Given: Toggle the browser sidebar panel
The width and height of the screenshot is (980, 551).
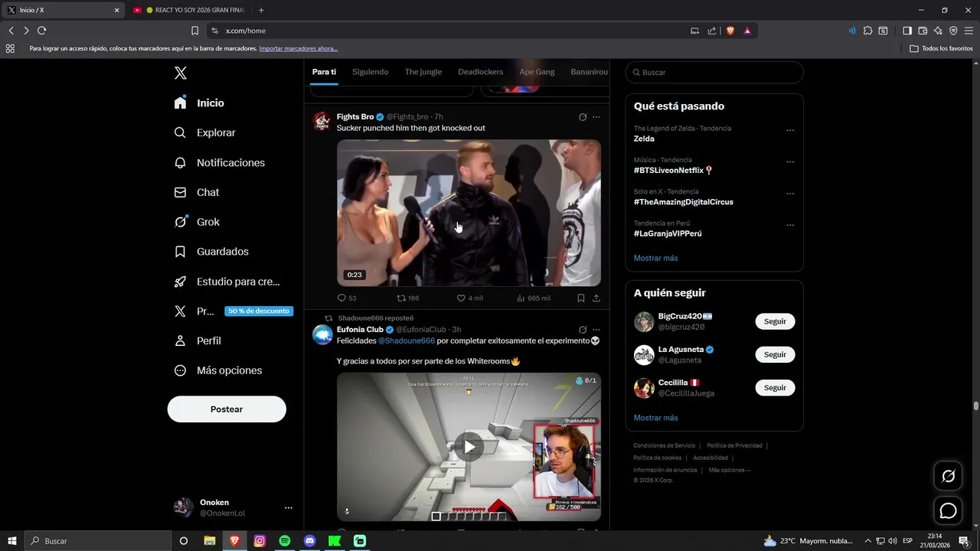Looking at the screenshot, I should tap(907, 31).
